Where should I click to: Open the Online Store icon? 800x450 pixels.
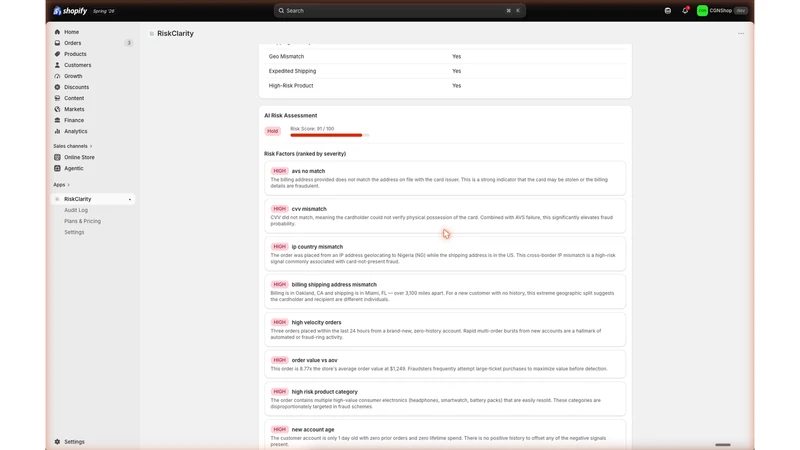pos(57,157)
